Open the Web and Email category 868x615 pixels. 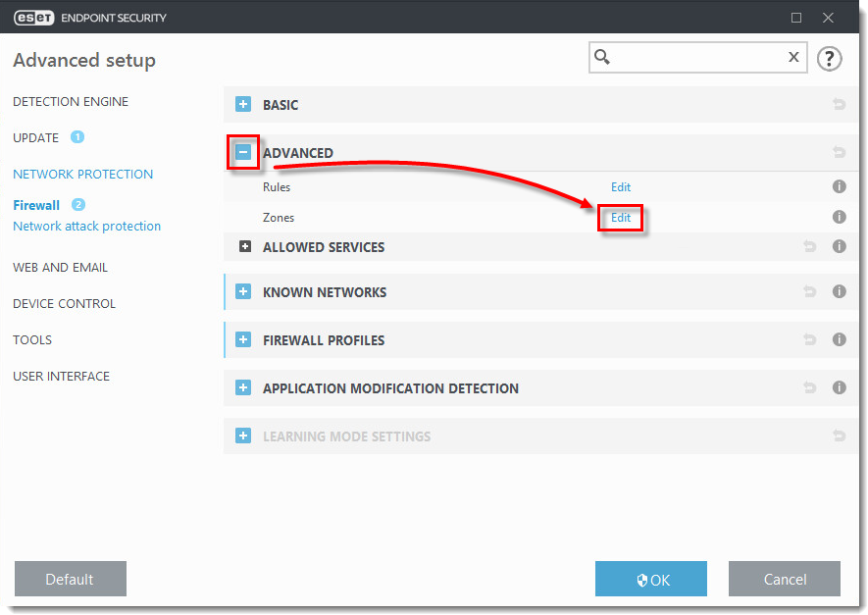[61, 268]
